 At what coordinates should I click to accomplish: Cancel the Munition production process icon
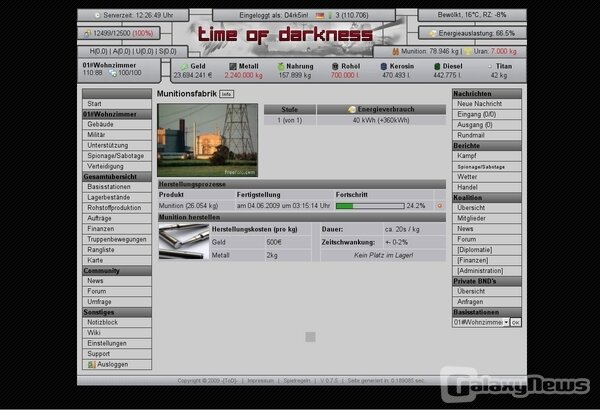439,206
